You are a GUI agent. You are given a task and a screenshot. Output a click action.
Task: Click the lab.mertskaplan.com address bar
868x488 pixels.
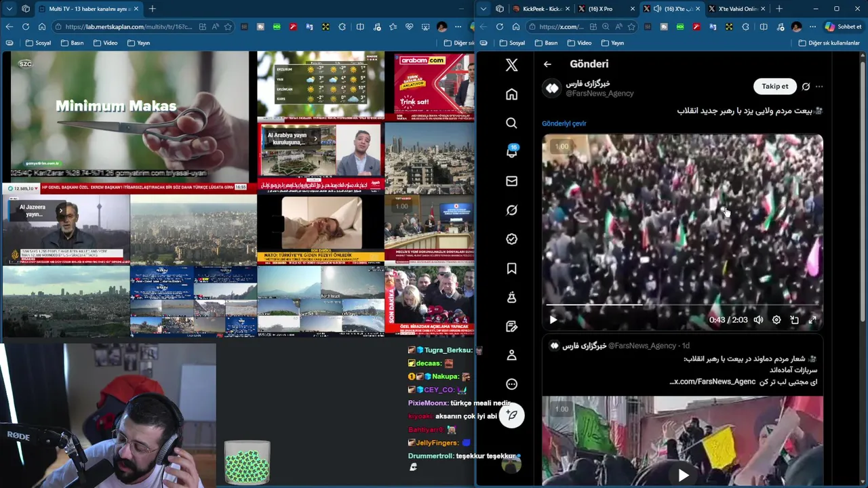coord(129,27)
